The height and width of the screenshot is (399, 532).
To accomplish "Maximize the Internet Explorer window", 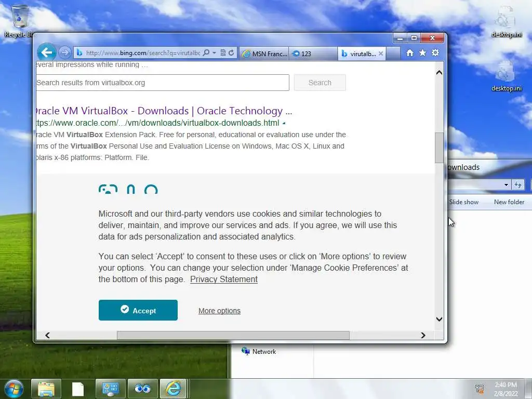I will point(414,38).
